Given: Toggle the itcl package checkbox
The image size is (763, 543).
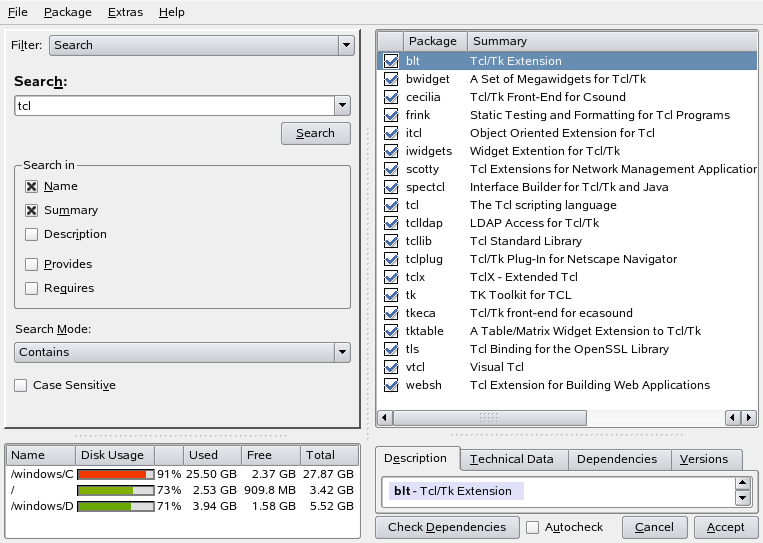Looking at the screenshot, I should point(391,133).
